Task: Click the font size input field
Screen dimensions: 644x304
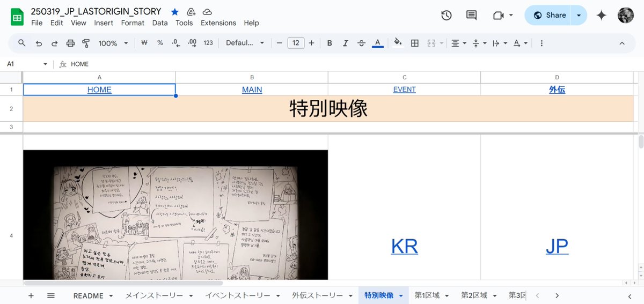Action: tap(296, 43)
